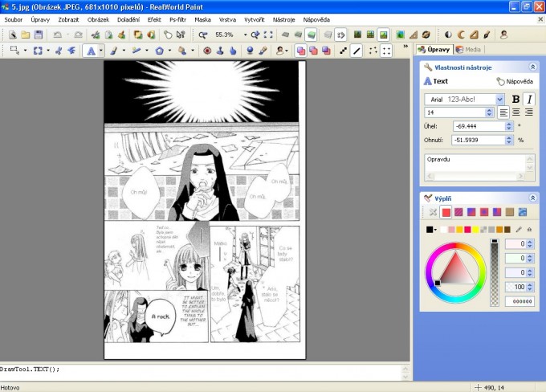The width and height of the screenshot is (546, 392).
Task: Show more toolbar items with chevron
Action: [x=405, y=47]
